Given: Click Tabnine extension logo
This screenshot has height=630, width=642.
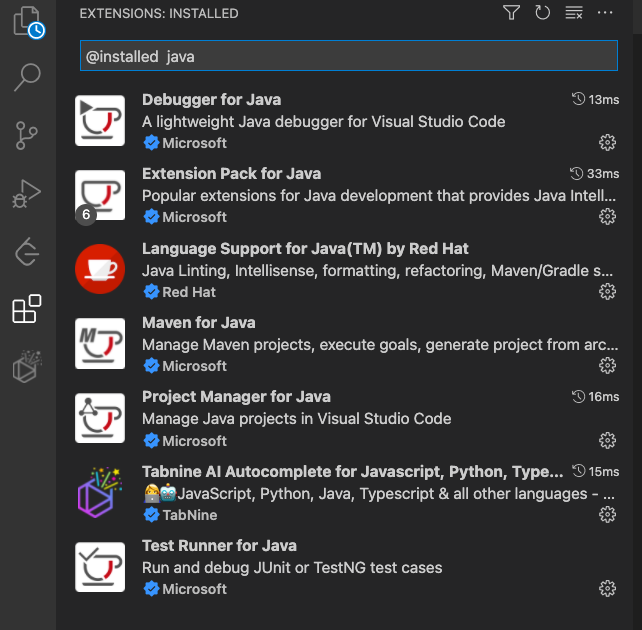Looking at the screenshot, I should click(x=100, y=492).
